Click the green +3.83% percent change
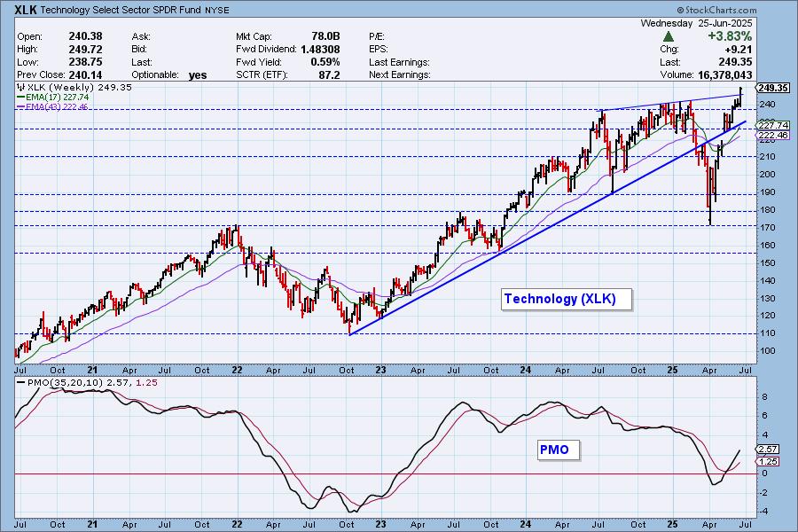Viewport: 798px width, 532px height. tap(730, 36)
